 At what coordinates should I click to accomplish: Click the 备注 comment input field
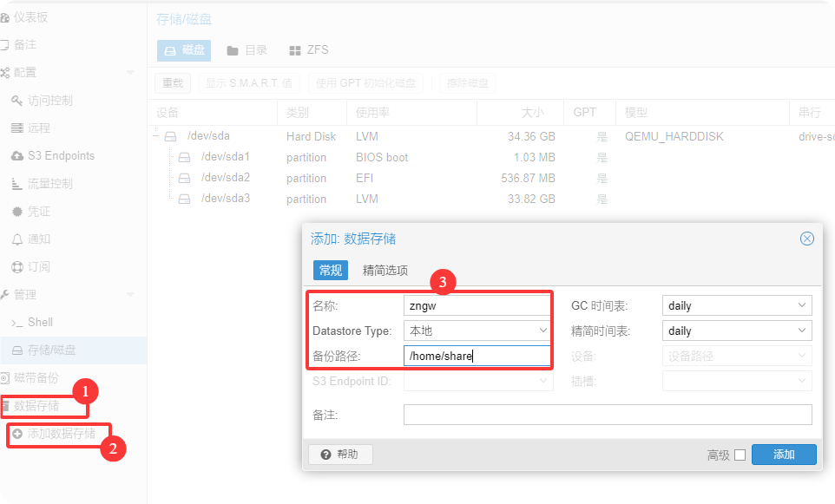608,415
